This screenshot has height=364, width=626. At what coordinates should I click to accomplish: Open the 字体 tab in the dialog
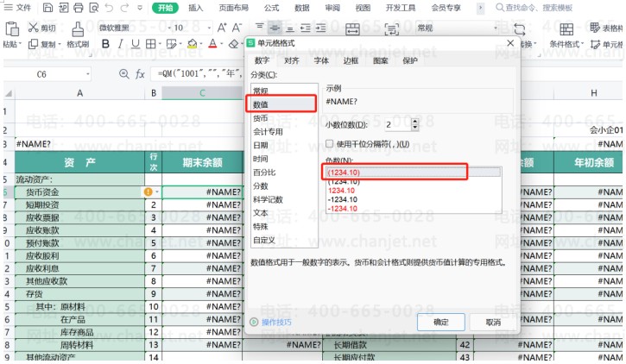coord(321,60)
